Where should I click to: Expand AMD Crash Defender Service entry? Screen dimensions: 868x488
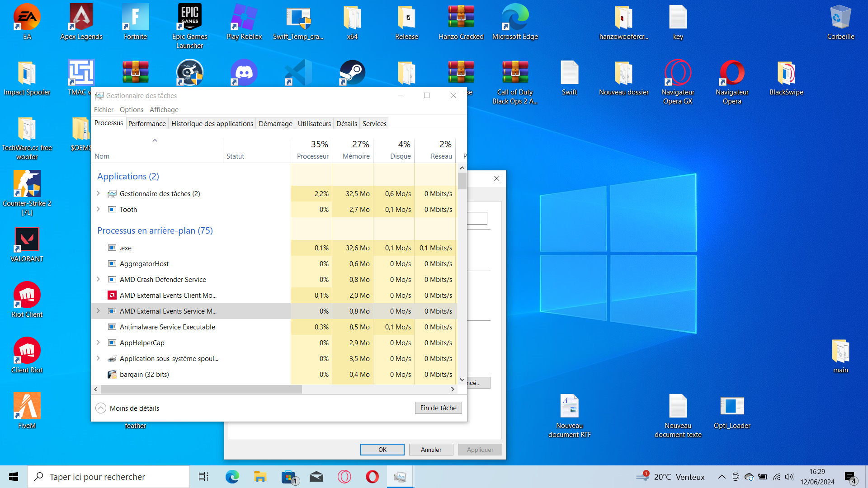pos(98,279)
